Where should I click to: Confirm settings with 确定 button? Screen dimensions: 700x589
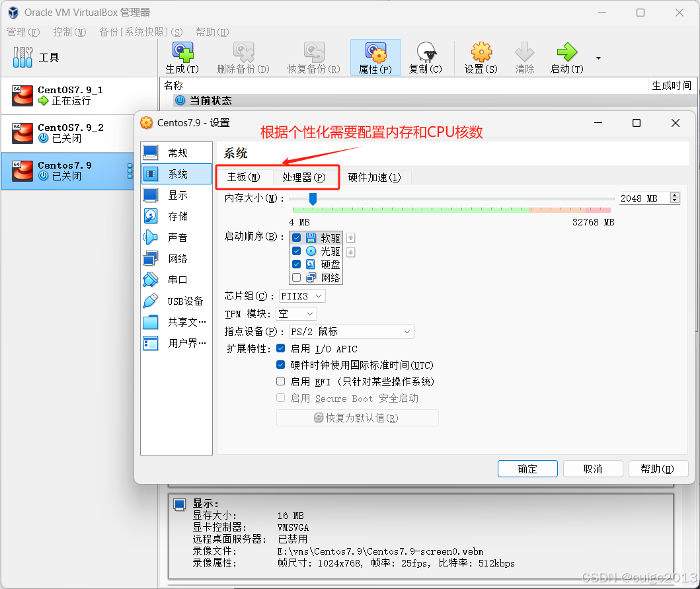(x=527, y=469)
